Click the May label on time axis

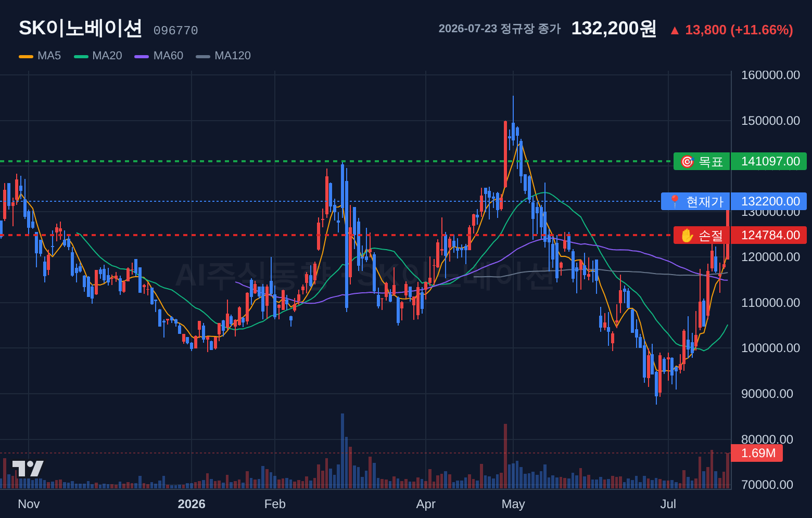513,504
